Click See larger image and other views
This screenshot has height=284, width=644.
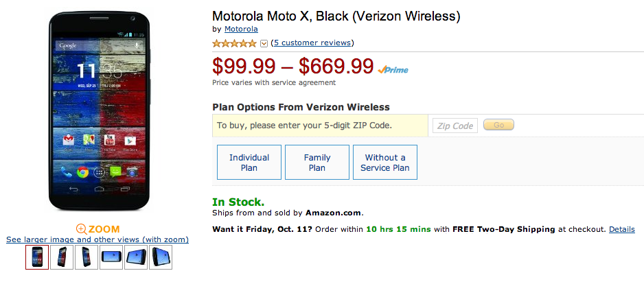coord(97,239)
